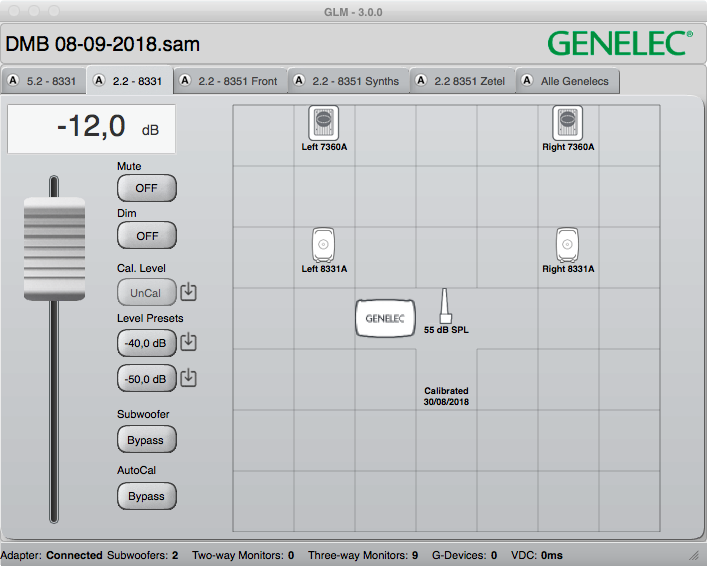This screenshot has width=707, height=566.
Task: Apply the -40,0 dB level preset
Action: pos(147,343)
